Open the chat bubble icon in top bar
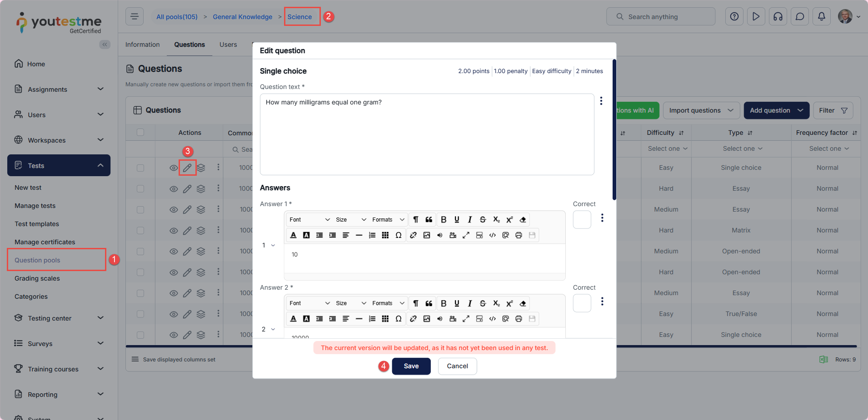The height and width of the screenshot is (420, 868). click(x=800, y=17)
